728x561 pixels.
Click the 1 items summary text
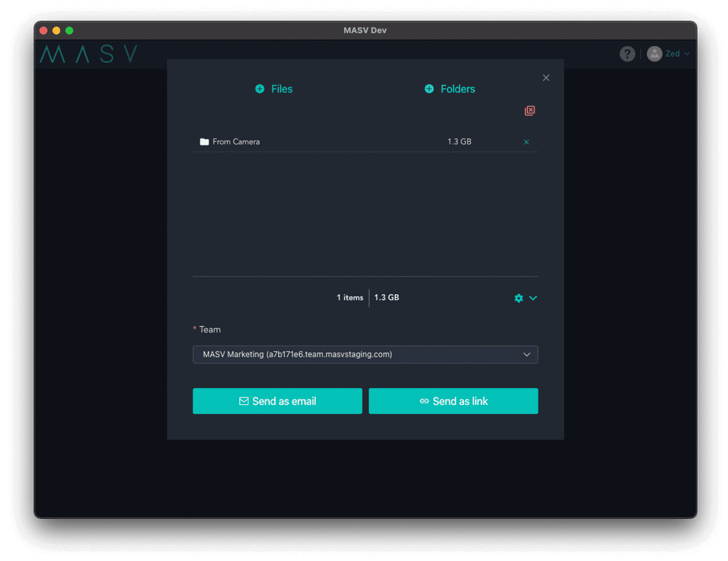click(350, 297)
